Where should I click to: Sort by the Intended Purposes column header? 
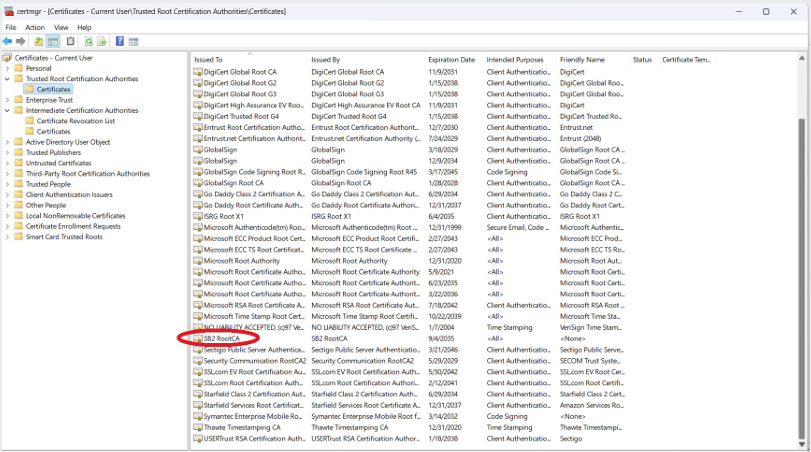coord(519,59)
